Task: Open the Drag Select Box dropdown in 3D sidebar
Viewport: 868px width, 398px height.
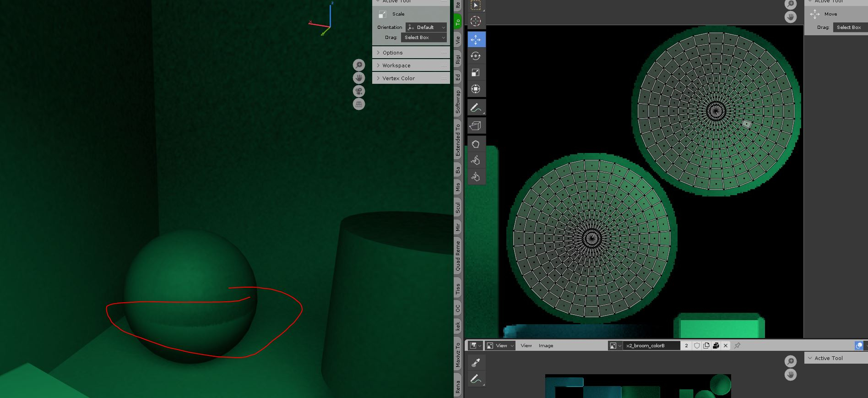Action: pos(424,38)
